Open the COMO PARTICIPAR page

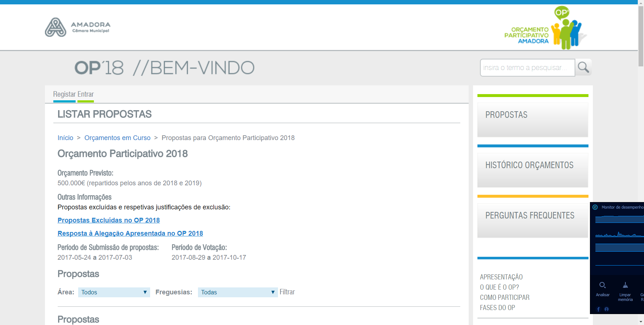504,297
